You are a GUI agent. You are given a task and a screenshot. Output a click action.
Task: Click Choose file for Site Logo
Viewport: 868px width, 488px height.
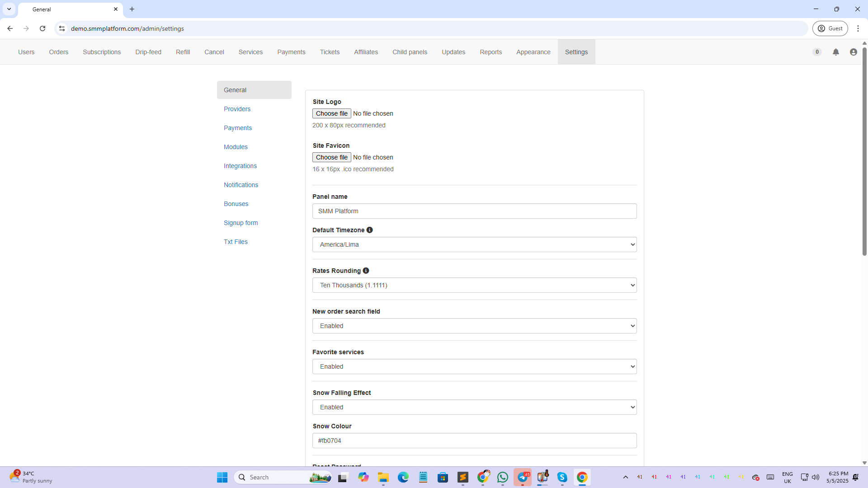tap(331, 113)
